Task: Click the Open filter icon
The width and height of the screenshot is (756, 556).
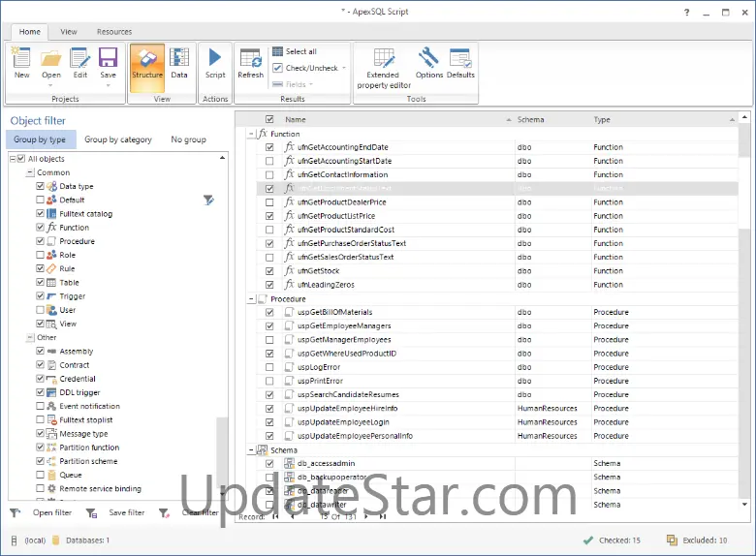Action: (x=16, y=513)
